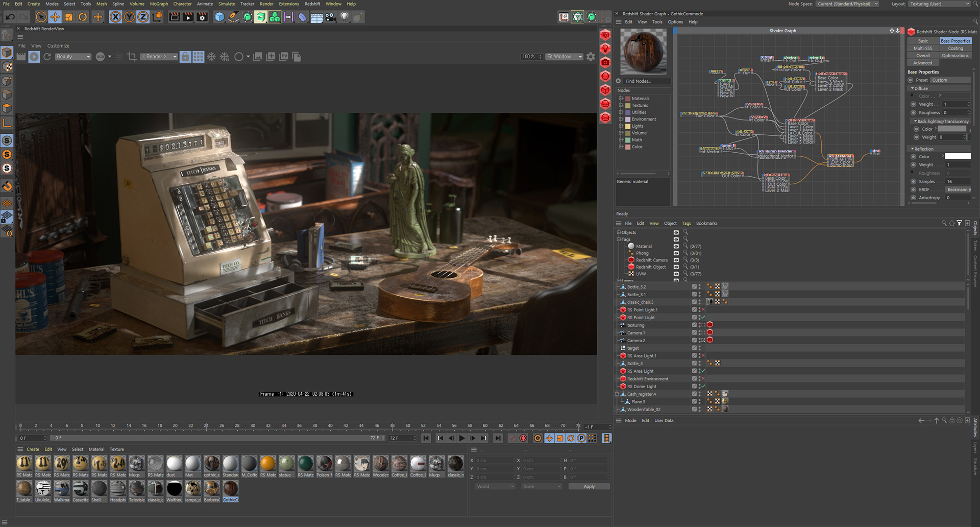
Task: Toggle the X axis lock
Action: click(116, 17)
